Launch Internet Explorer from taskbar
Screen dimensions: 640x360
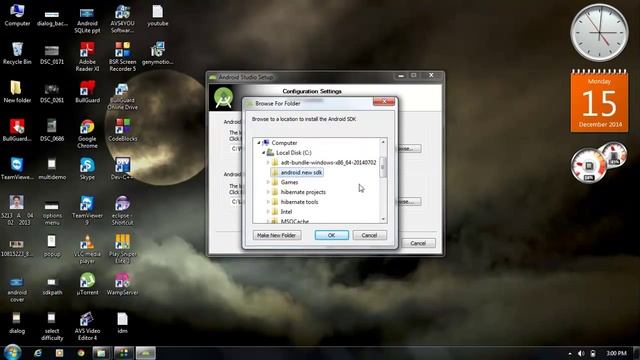coord(38,353)
